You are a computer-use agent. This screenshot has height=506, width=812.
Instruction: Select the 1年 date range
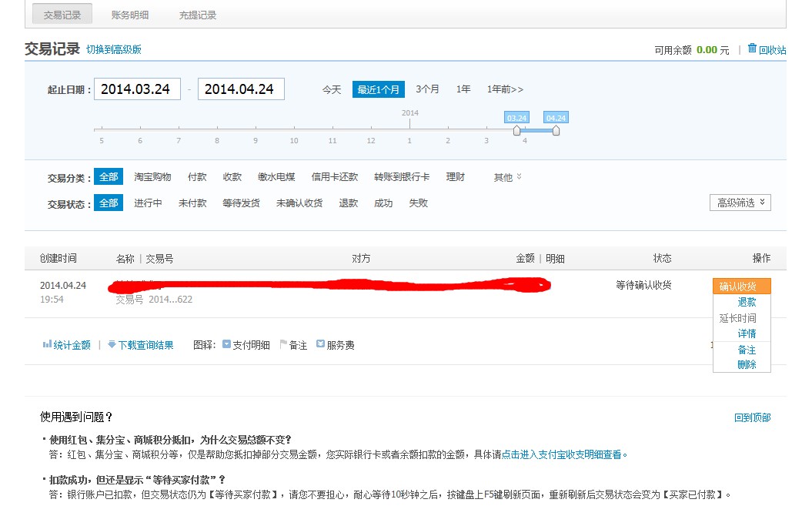[x=463, y=89]
